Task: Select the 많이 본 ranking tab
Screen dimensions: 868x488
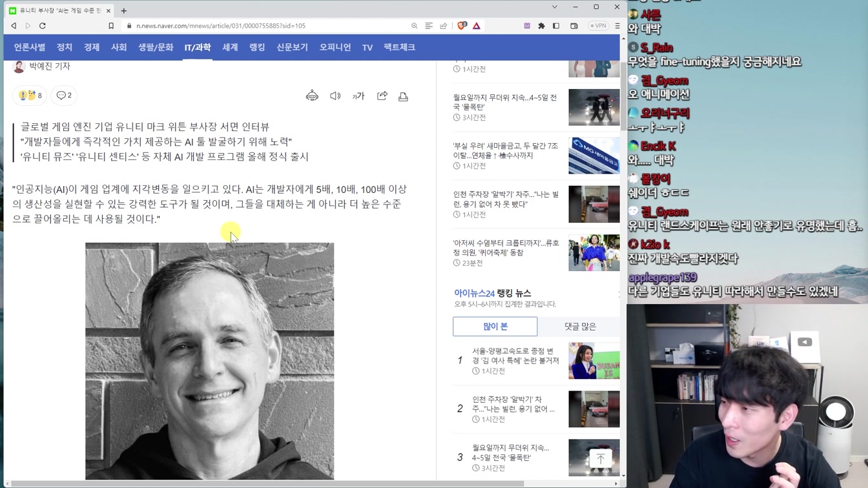Action: point(495,327)
